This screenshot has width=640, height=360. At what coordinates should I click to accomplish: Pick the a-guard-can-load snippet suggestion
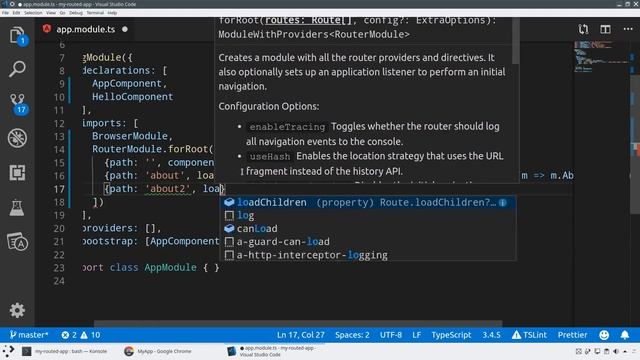point(368,242)
